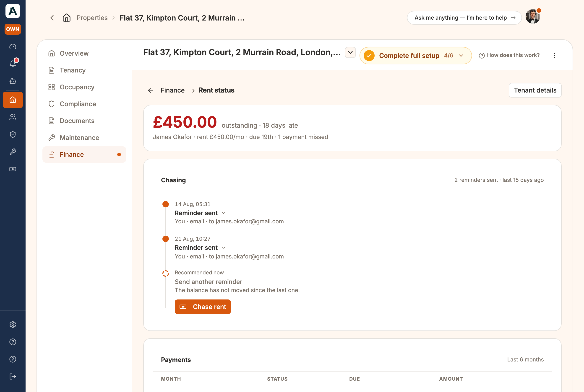Click the MONTH column header
This screenshot has height=392, width=584.
(171, 379)
